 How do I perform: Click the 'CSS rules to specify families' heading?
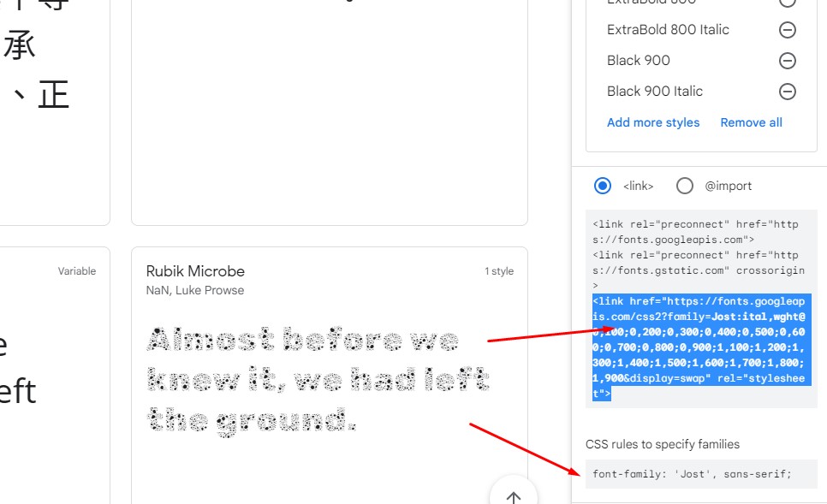[x=663, y=444]
